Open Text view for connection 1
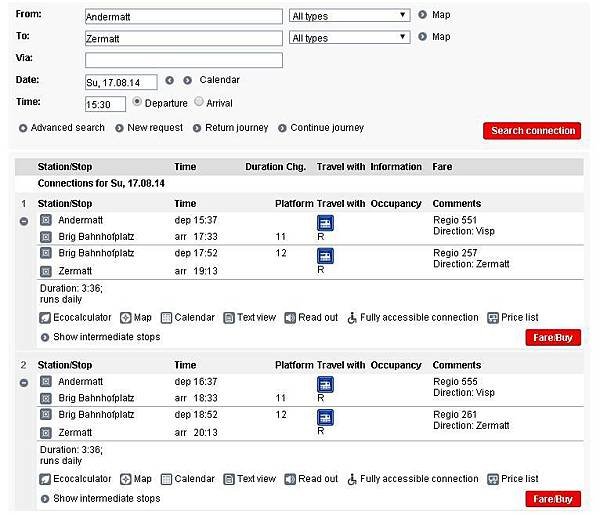This screenshot has height=515, width=600. pos(249,318)
